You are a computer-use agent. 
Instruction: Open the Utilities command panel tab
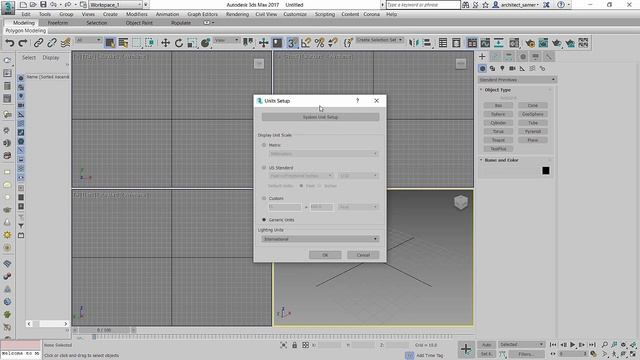[x=549, y=56]
